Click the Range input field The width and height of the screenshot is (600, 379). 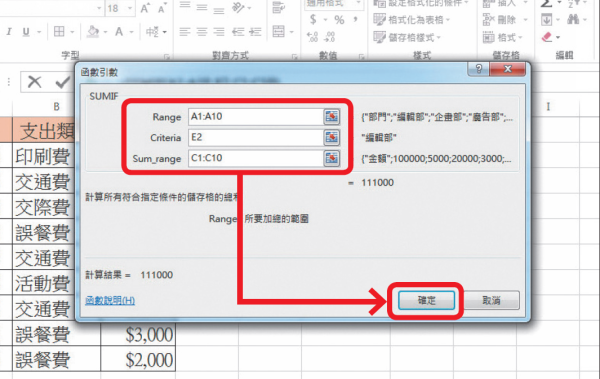256,116
